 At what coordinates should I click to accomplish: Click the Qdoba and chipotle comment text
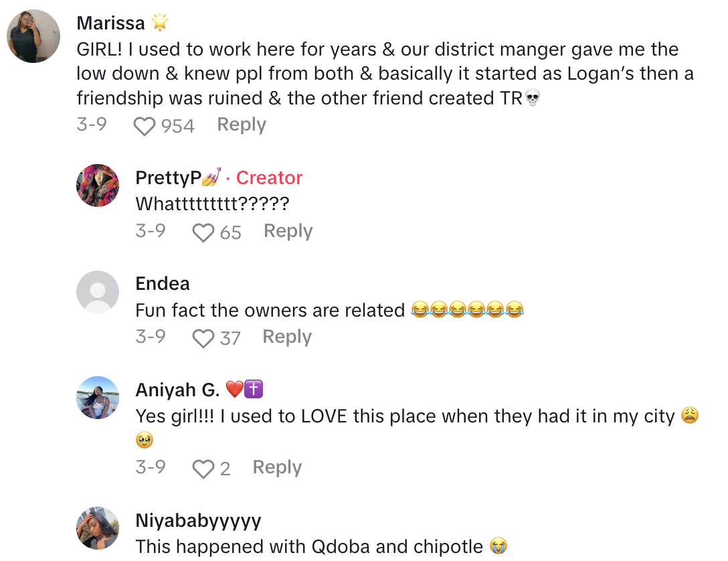click(x=309, y=546)
